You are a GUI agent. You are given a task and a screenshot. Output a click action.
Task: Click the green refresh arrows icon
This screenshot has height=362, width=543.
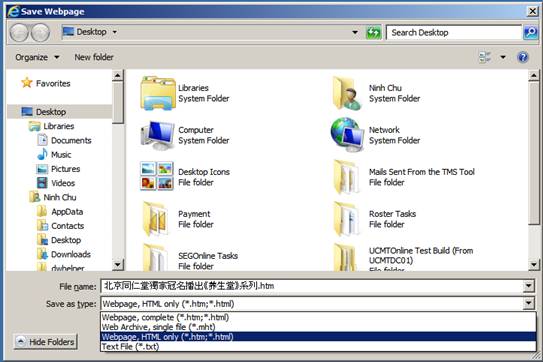point(373,33)
